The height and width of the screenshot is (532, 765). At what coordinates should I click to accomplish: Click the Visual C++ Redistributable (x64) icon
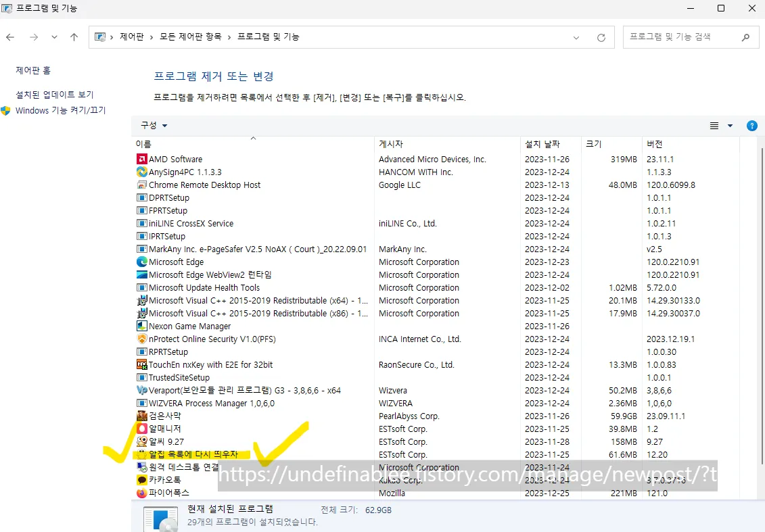(x=141, y=300)
